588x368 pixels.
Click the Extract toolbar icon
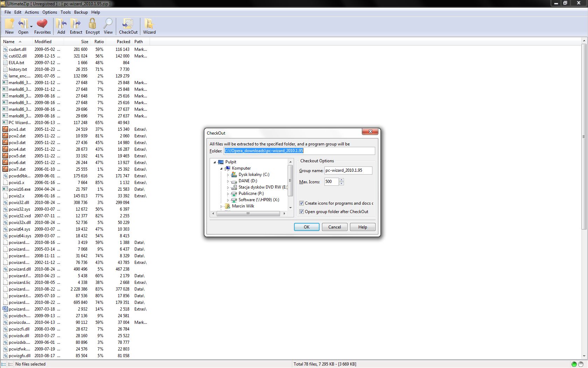click(76, 24)
